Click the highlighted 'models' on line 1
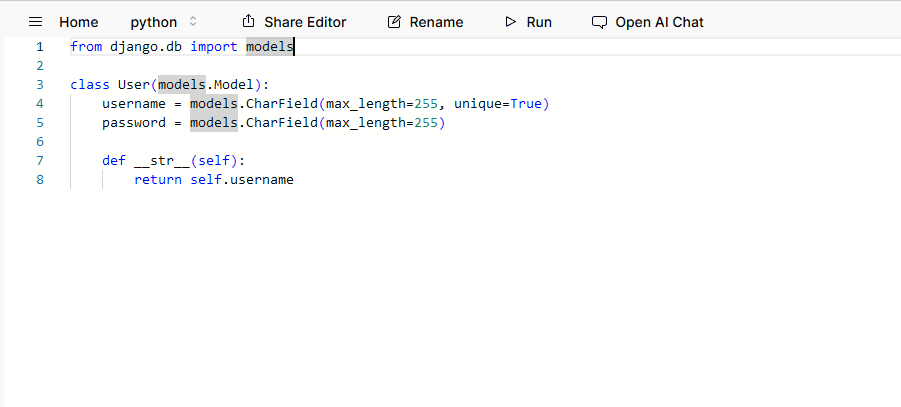This screenshot has height=407, width=901. click(269, 47)
